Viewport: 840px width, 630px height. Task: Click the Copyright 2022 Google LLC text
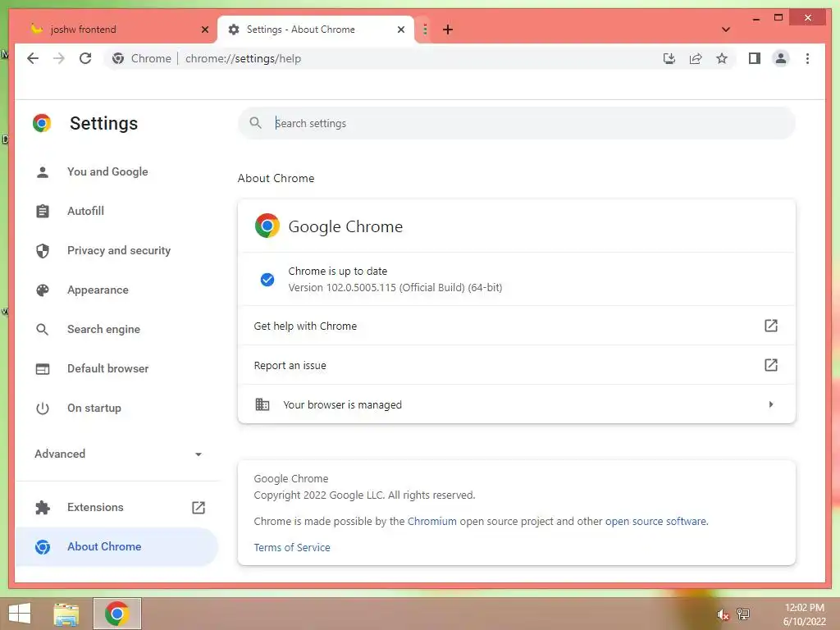(x=364, y=495)
